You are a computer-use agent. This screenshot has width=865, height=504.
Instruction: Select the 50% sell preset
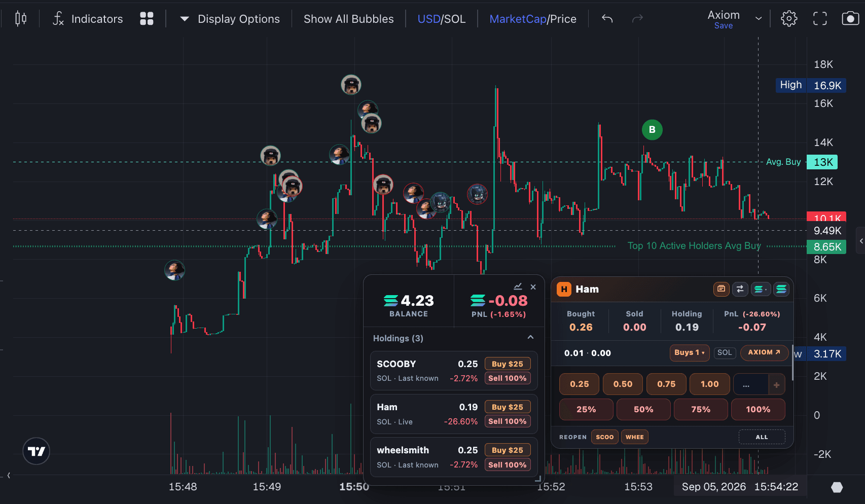[643, 410]
